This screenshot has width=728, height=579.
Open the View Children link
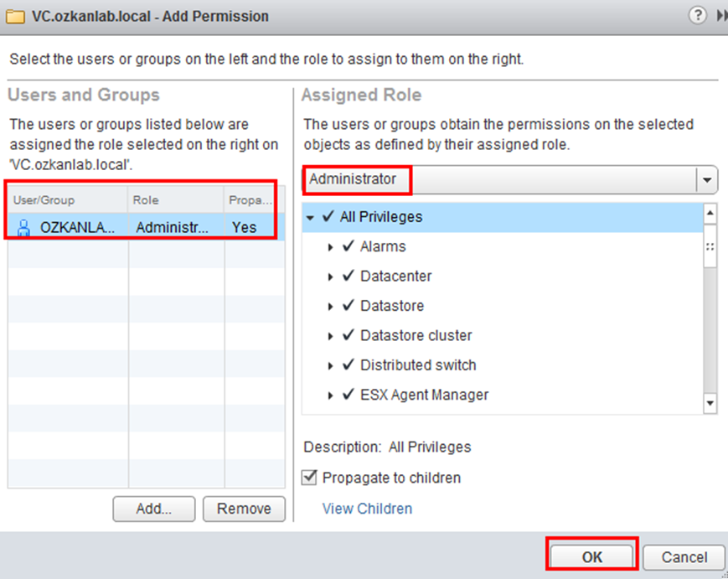point(367,509)
